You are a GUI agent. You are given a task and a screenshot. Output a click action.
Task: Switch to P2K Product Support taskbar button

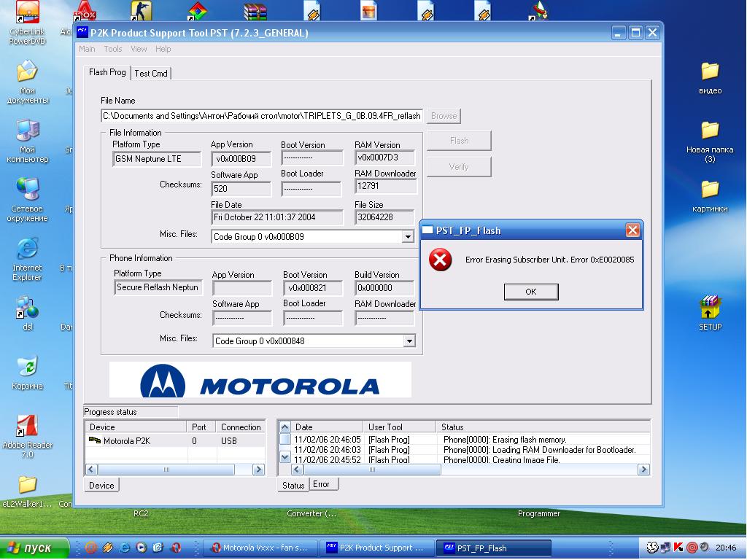tap(377, 548)
